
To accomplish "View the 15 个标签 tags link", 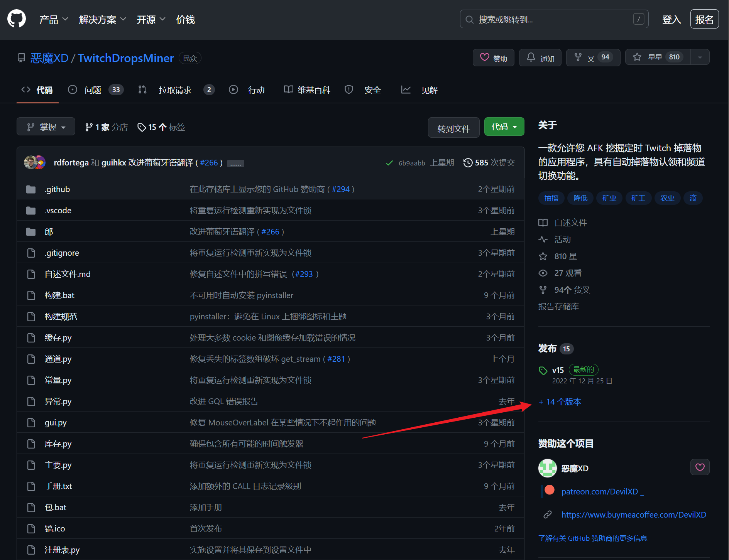I will pyautogui.click(x=161, y=127).
